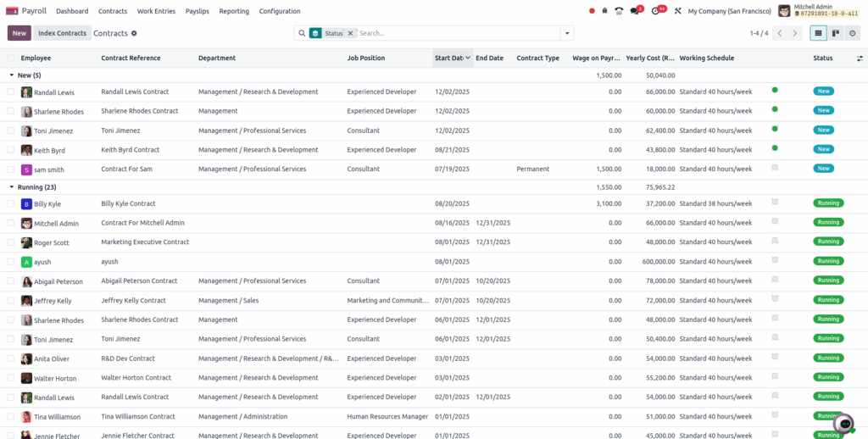Open the Reporting menu
The width and height of the screenshot is (868, 439).
(x=234, y=11)
